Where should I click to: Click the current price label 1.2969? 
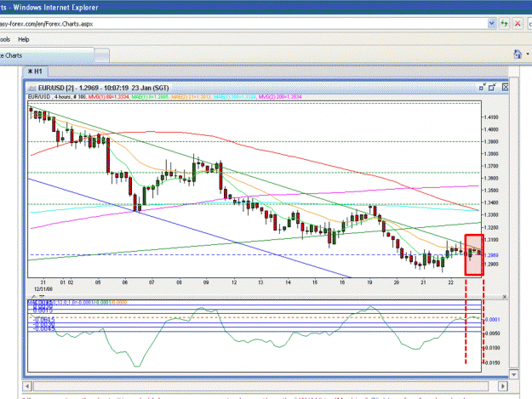[491, 255]
